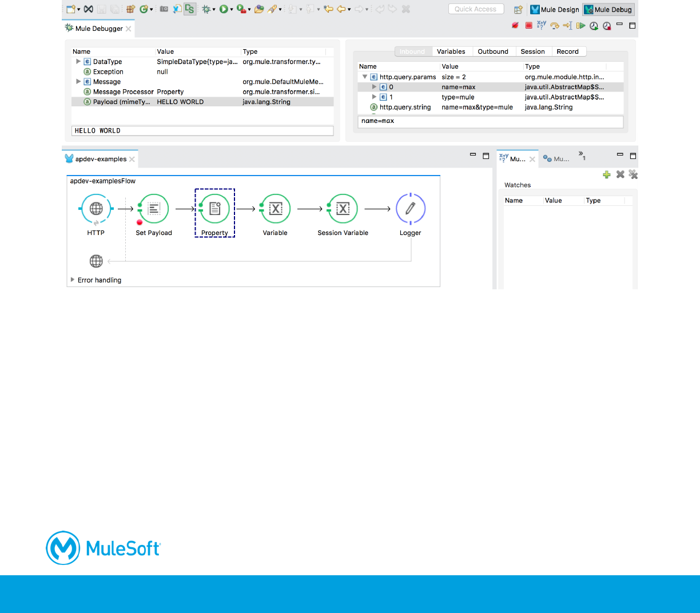
Task: Click the Next processor step arrow icon
Action: pos(555,26)
